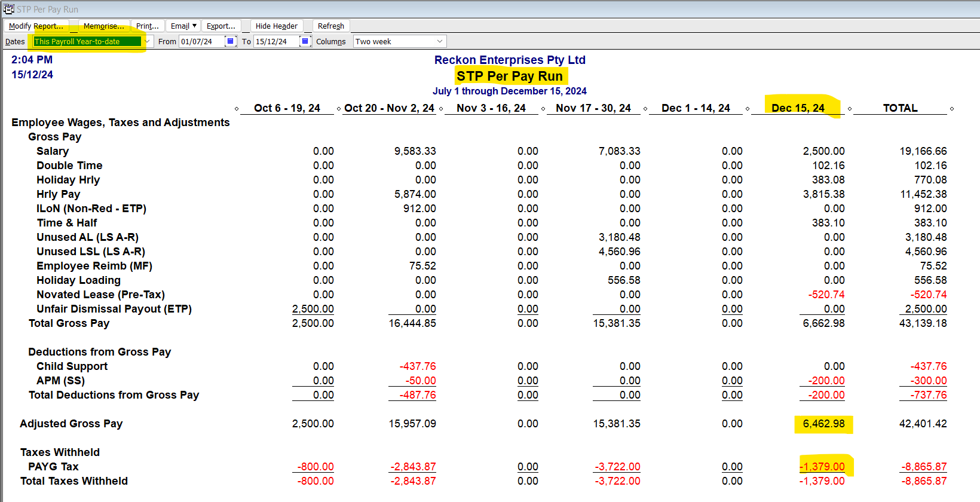Viewport: 980px width, 502px height.
Task: Click the Adjusted Gross Pay amount 15,957.09
Action: point(412,424)
